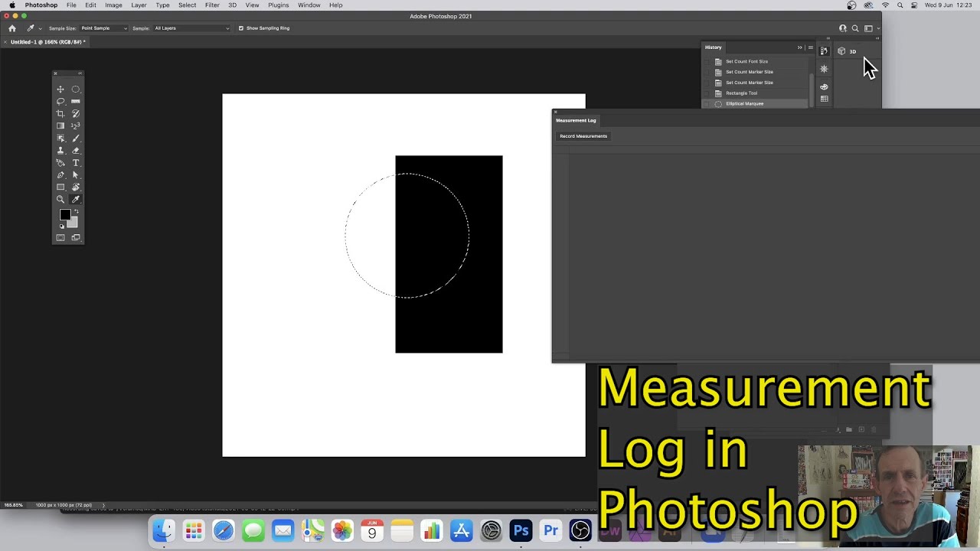The image size is (980, 551).
Task: Select the Brush tool
Action: click(76, 139)
